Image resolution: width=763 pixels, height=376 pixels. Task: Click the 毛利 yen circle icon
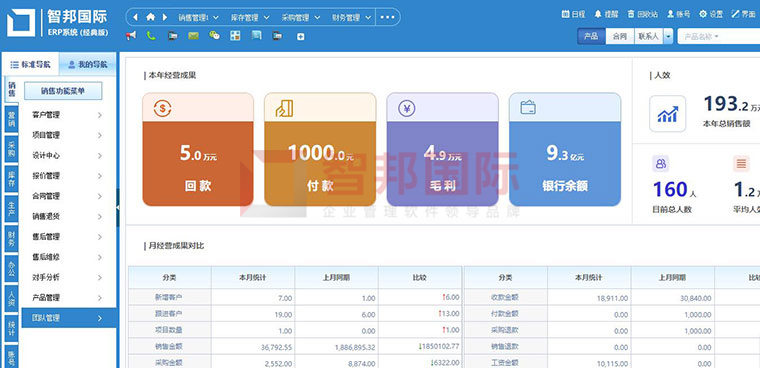407,108
